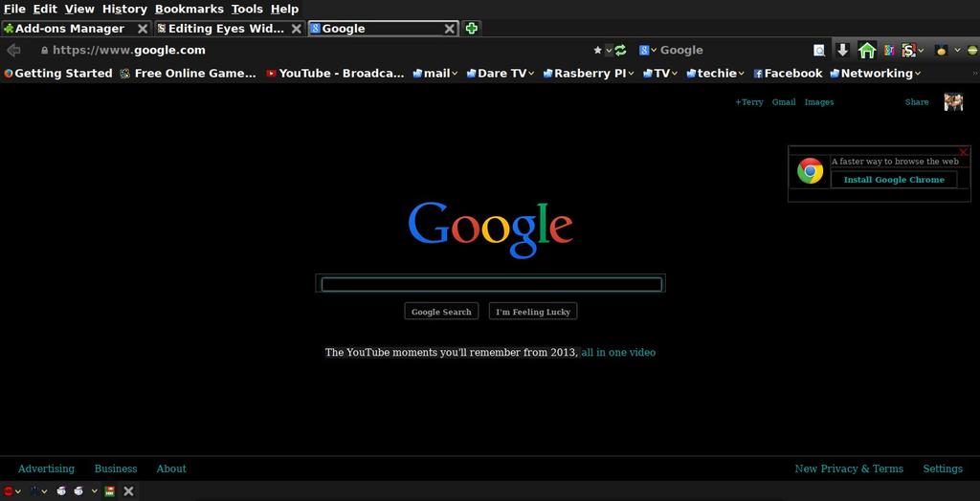Click the red and green icon in the add-on bar
Image resolution: width=980 pixels, height=501 pixels.
pyautogui.click(x=109, y=491)
